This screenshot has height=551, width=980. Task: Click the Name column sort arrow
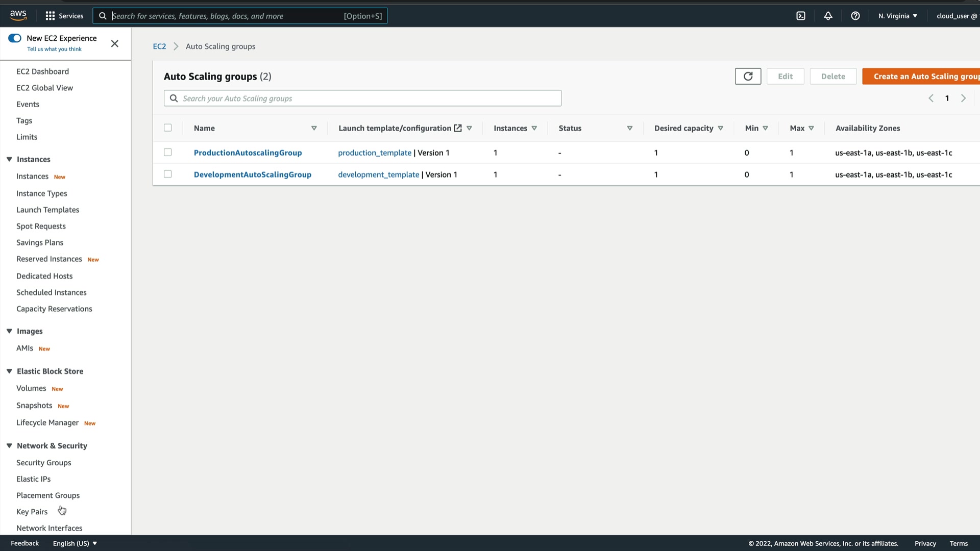point(314,129)
